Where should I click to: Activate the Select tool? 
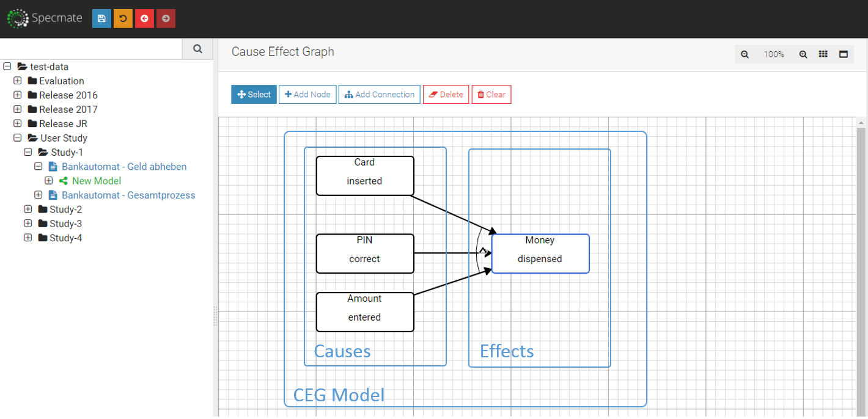pyautogui.click(x=254, y=95)
